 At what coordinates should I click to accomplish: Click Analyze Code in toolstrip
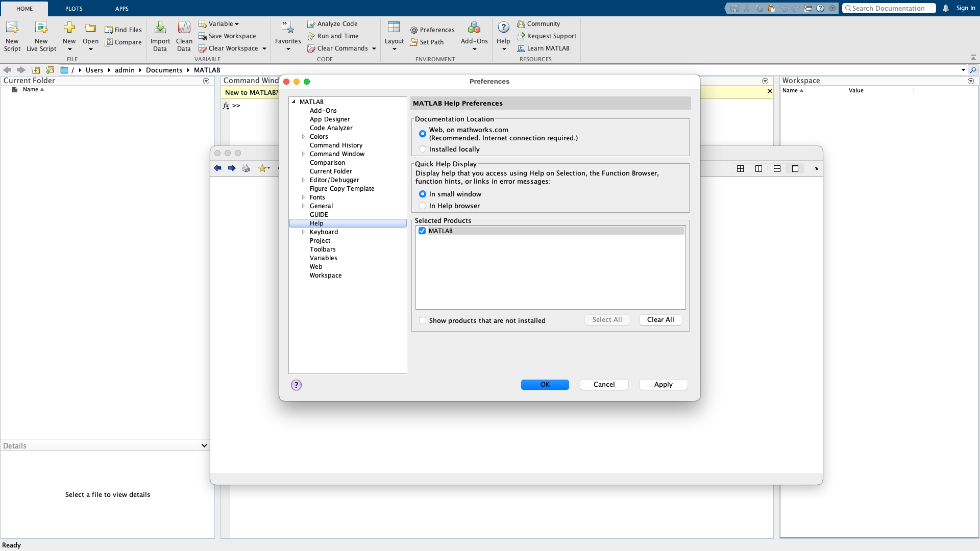coord(332,24)
